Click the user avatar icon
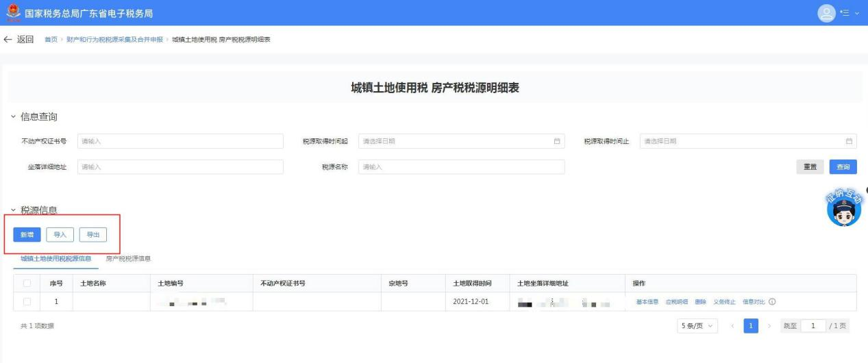This screenshot has width=868, height=363. tap(828, 13)
